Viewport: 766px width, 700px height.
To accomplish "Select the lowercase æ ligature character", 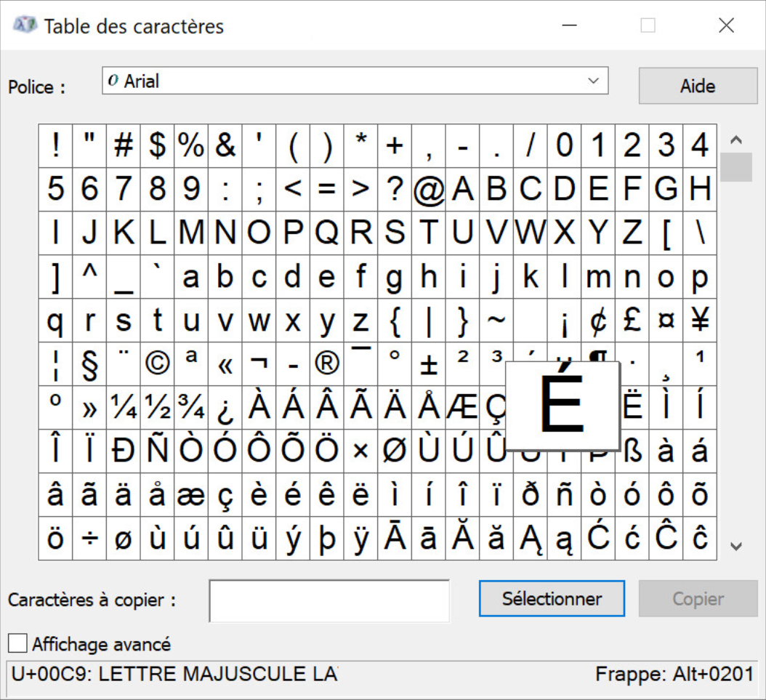I will pyautogui.click(x=191, y=495).
